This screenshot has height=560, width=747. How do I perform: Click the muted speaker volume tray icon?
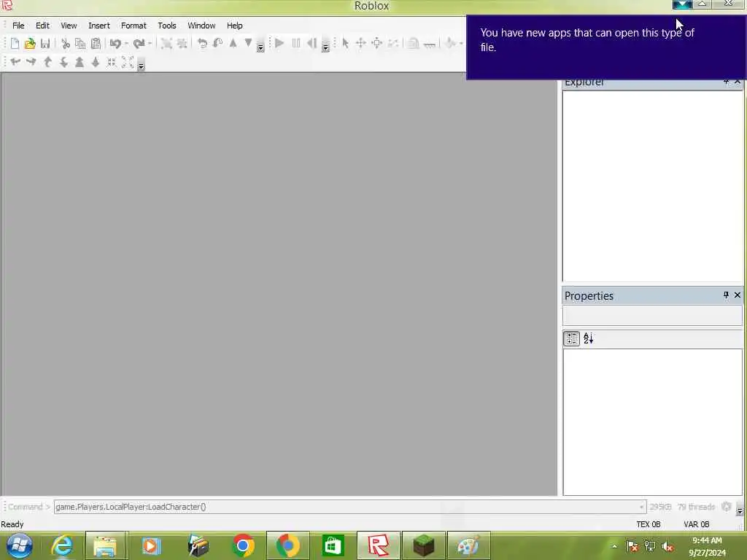click(x=667, y=547)
